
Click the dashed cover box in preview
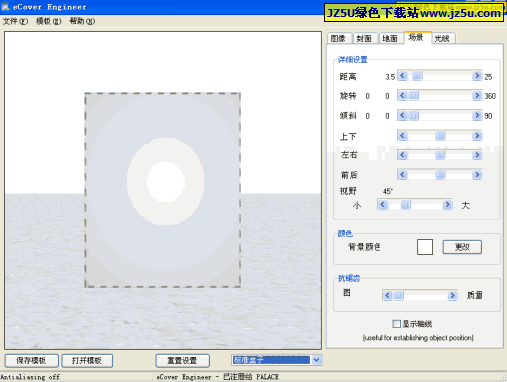[x=163, y=190]
